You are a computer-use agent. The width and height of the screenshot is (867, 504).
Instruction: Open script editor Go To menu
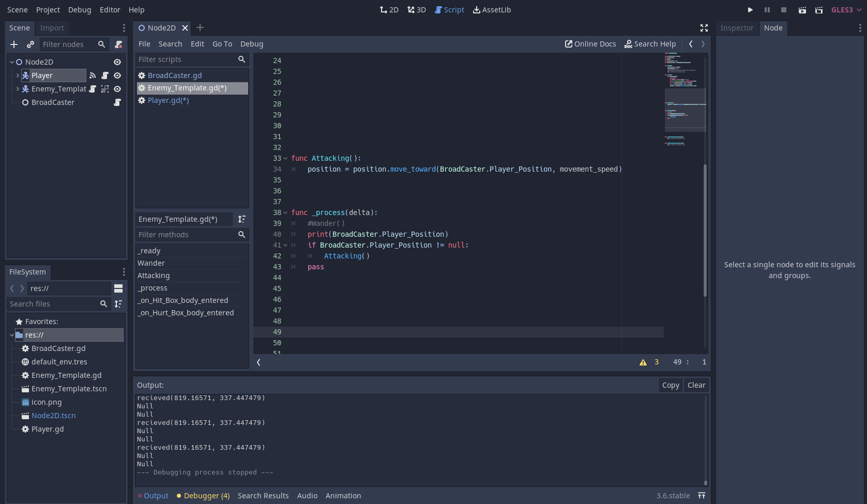tap(222, 44)
